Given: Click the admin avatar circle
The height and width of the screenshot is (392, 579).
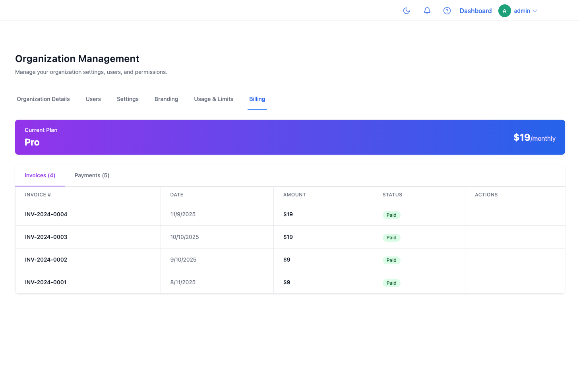Looking at the screenshot, I should pos(504,11).
